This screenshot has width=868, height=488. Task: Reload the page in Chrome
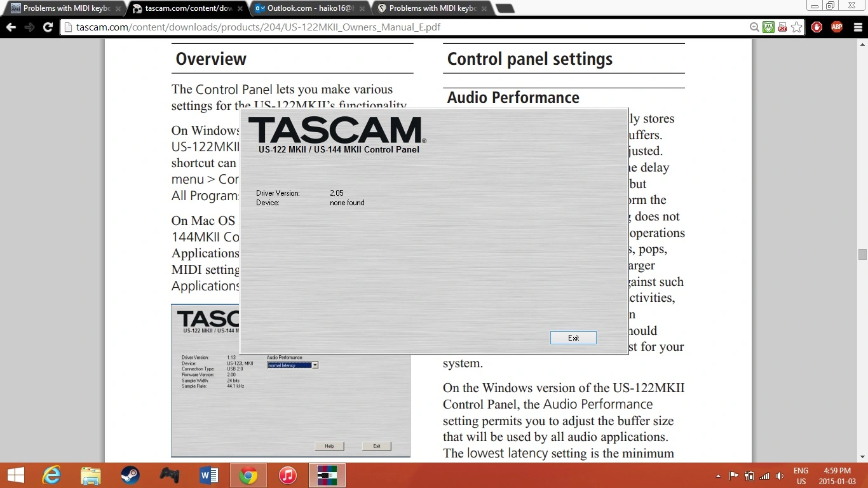(x=48, y=27)
